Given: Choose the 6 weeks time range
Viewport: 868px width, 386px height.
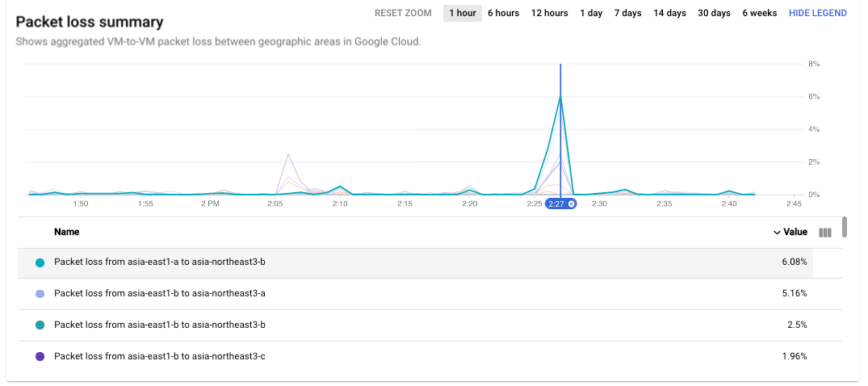Looking at the screenshot, I should point(759,13).
